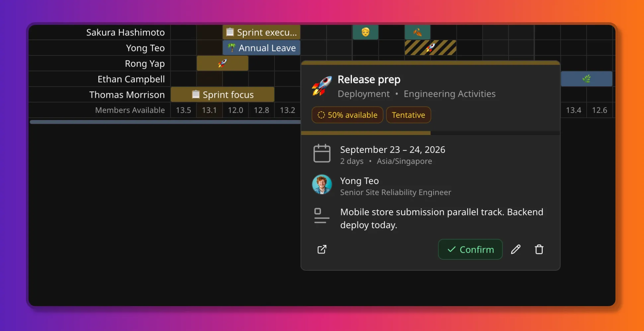Click the horizontal timeline scrollbar
Screen dimensions: 644x331
pyautogui.click(x=165, y=122)
